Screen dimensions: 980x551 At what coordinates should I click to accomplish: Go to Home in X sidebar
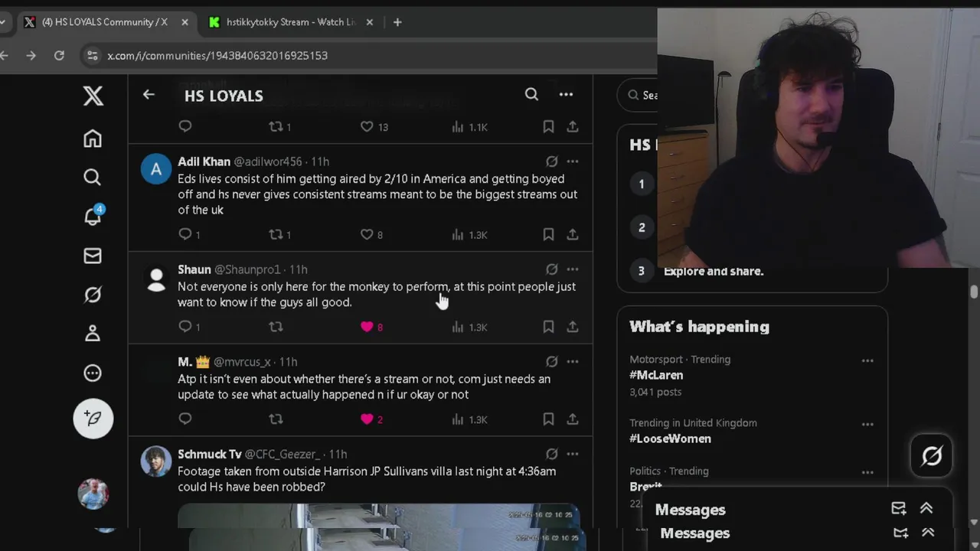coord(93,139)
